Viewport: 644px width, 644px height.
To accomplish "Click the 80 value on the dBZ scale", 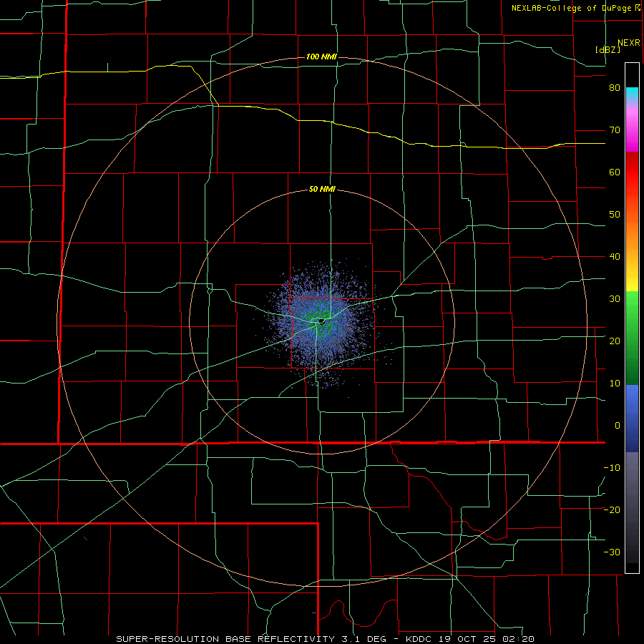I will tap(615, 88).
